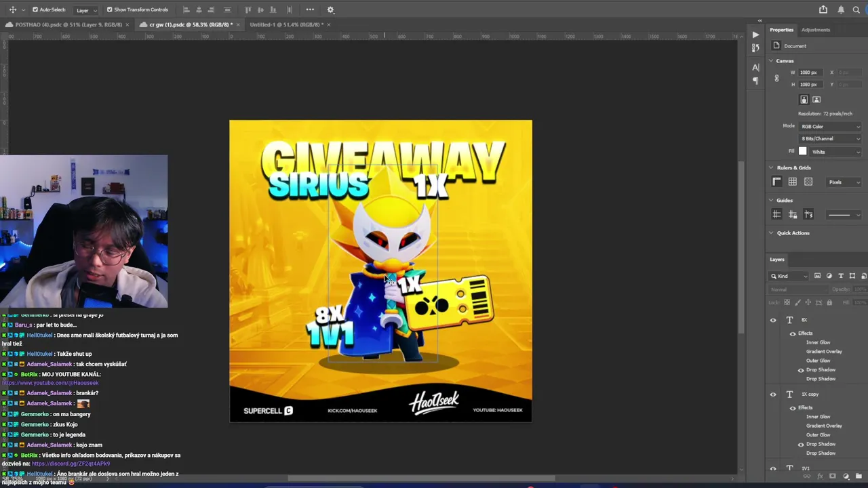Open the three-dots align options

coord(310,9)
